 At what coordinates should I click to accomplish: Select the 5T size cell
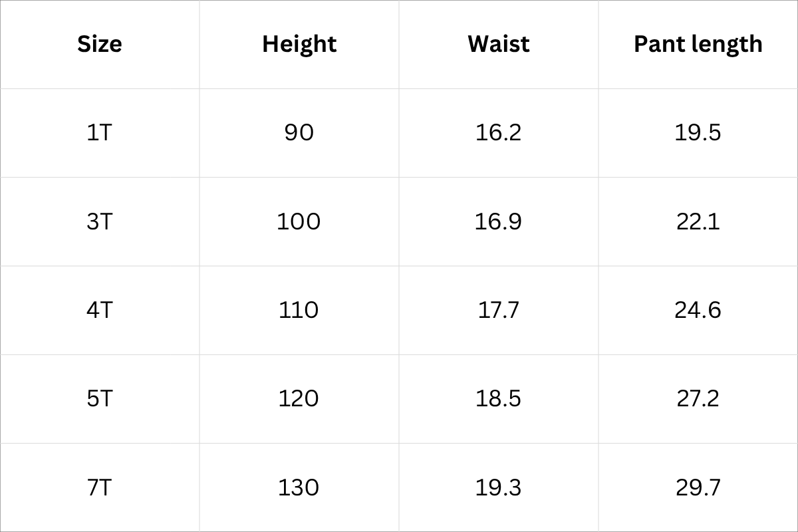100,399
